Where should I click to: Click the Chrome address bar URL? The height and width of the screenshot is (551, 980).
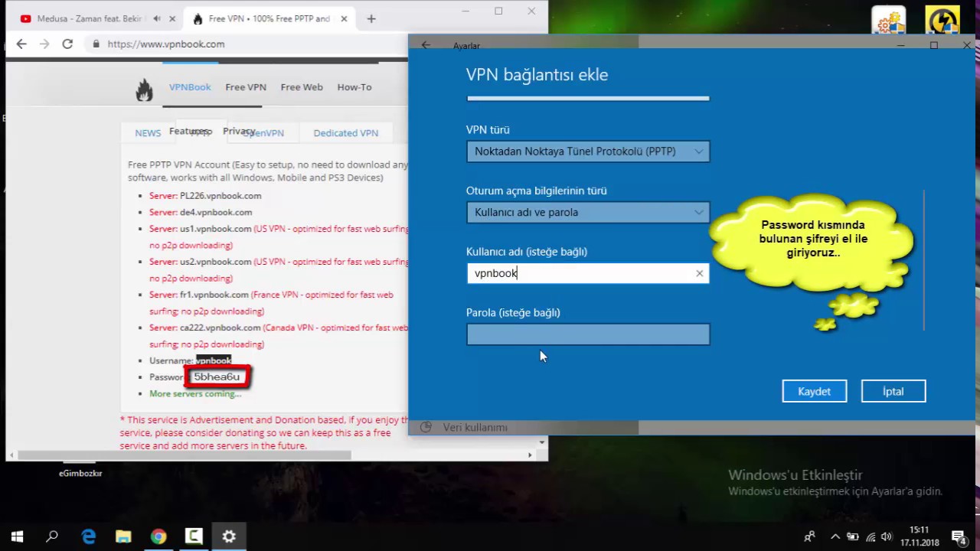click(x=166, y=44)
